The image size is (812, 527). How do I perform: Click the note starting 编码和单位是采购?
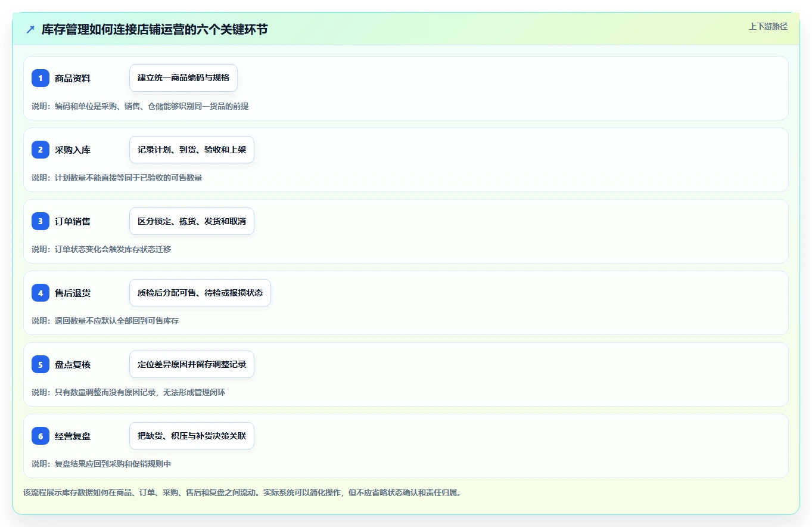(x=140, y=106)
